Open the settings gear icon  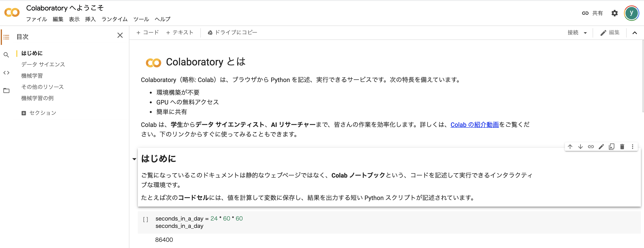pyautogui.click(x=614, y=13)
